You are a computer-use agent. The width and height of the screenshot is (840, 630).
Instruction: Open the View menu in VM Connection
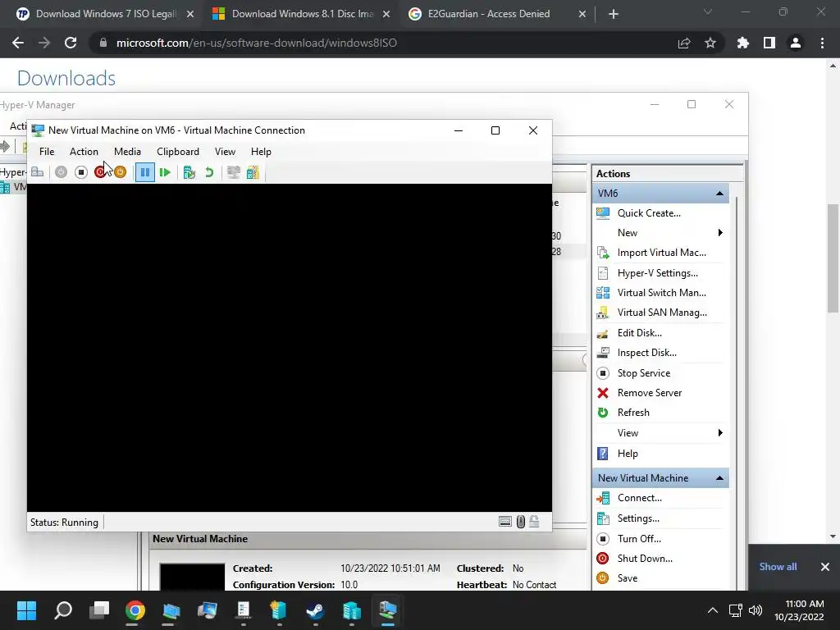pos(225,152)
